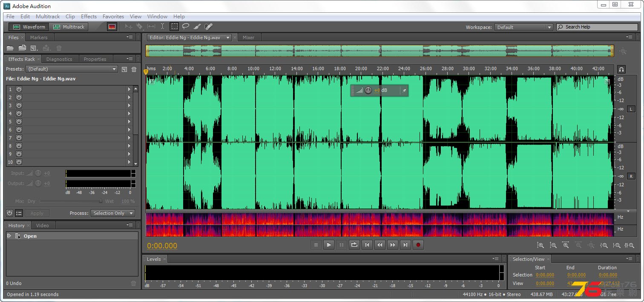Click Stop in transport controls
The width and height of the screenshot is (644, 302).
[316, 245]
